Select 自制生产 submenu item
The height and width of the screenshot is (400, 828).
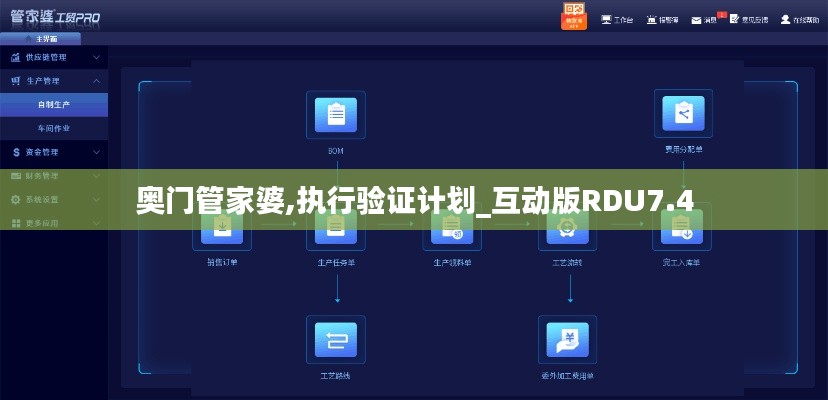(x=54, y=105)
